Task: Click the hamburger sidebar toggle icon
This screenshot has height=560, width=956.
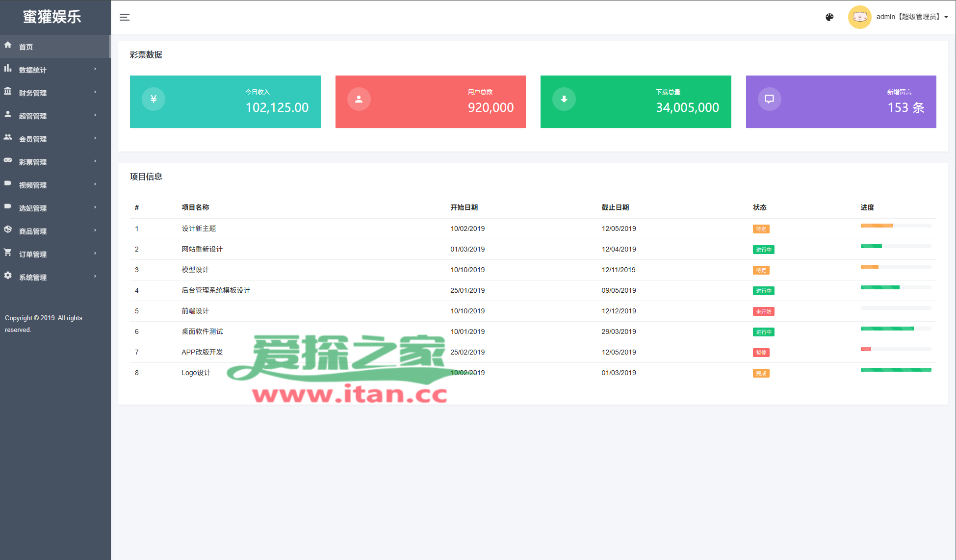Action: pos(125,17)
